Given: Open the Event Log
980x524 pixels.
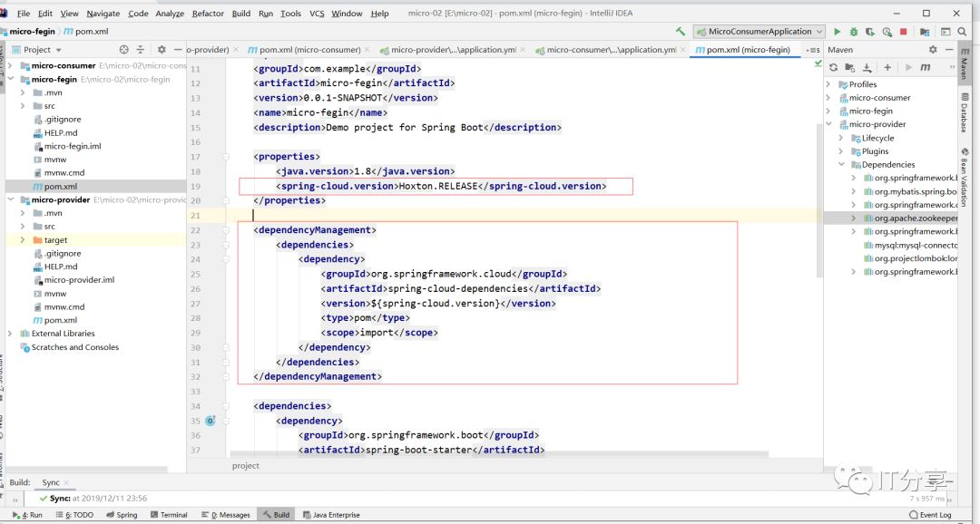Looking at the screenshot, I should pos(930,515).
